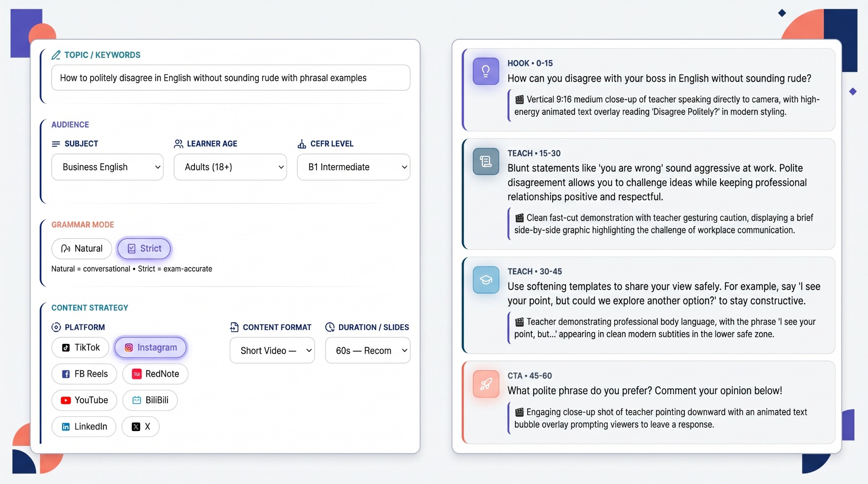Screen dimensions: 868x484
Task: Choose TikTok as the platform
Action: click(x=80, y=348)
